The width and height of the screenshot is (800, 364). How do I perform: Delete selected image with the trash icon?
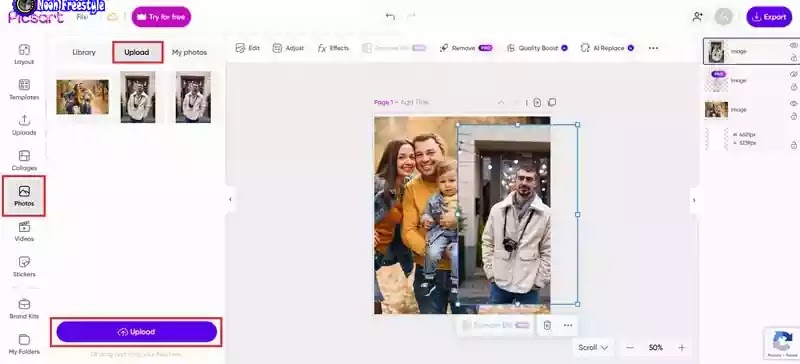pos(547,325)
